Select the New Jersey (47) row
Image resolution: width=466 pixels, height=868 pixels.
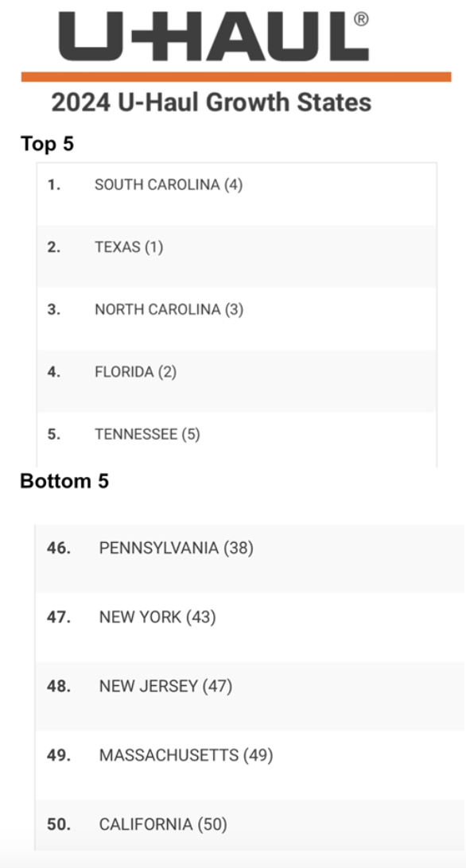(x=250, y=696)
